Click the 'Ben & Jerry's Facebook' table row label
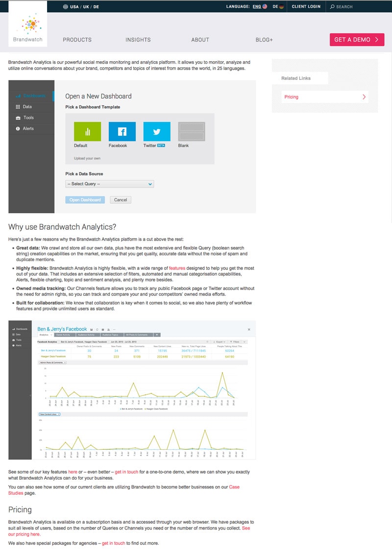The image size is (392, 556). [53, 350]
